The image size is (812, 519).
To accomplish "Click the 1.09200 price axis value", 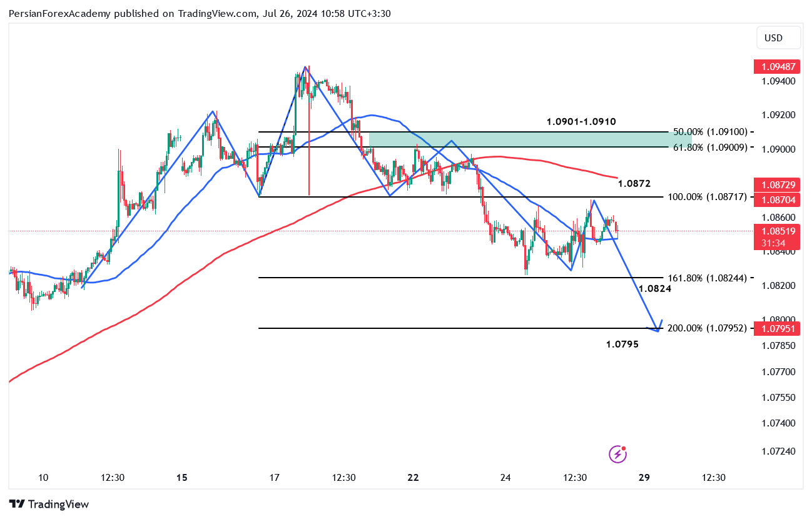I will coord(778,115).
